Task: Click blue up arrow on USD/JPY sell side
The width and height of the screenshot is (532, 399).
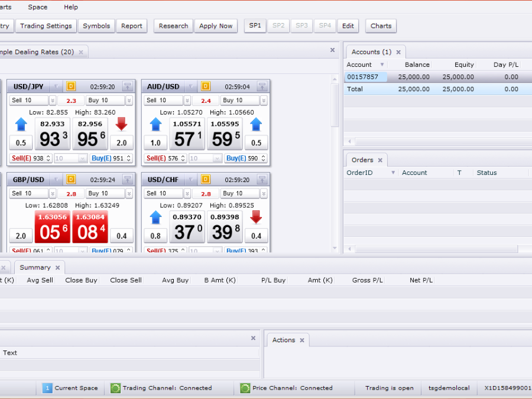Action: pyautogui.click(x=21, y=124)
